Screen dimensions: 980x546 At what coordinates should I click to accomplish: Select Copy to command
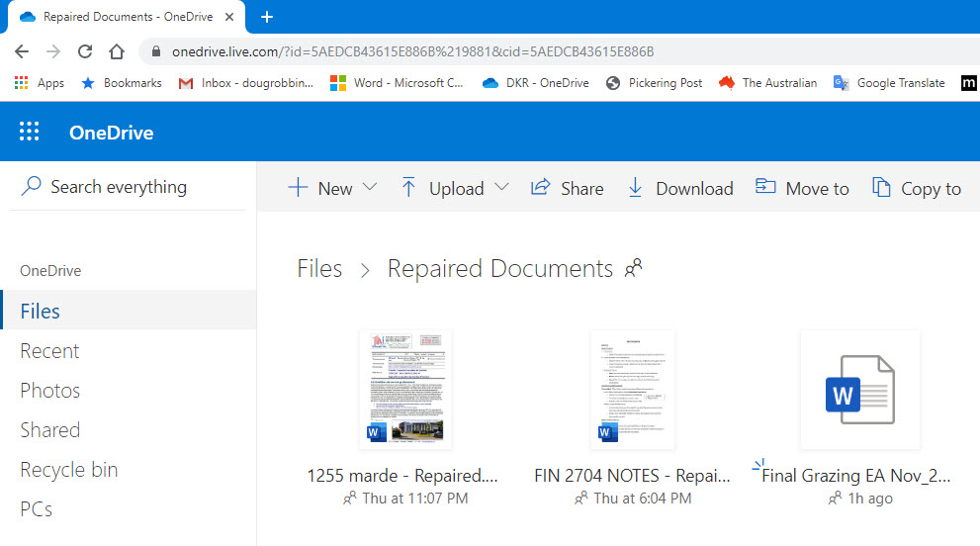(917, 188)
